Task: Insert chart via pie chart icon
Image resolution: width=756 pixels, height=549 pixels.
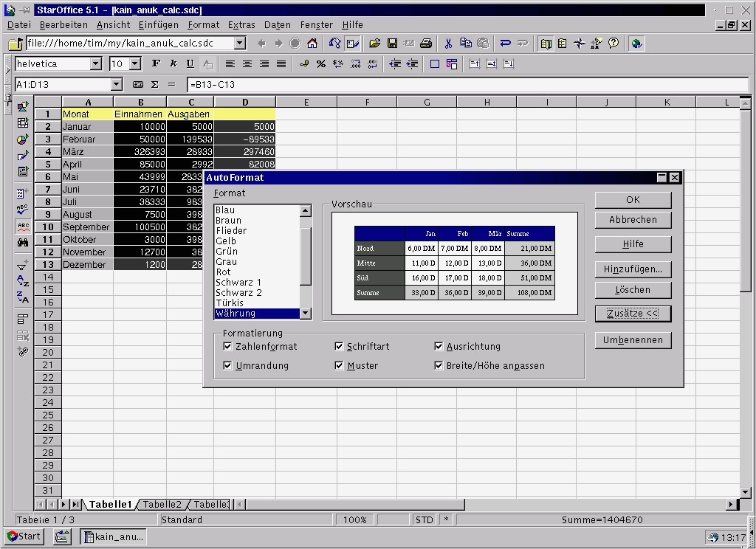Action: click(x=23, y=139)
